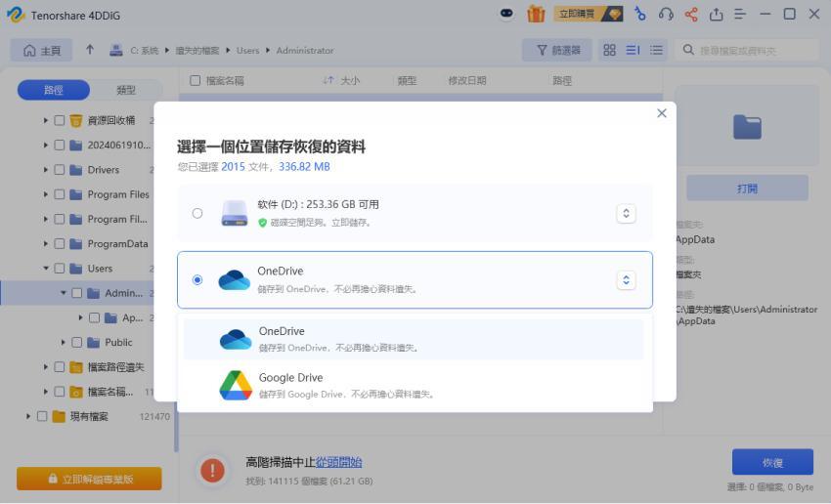831x504 pixels.
Task: Check the select-all 檔案名稱 checkbox
Action: 195,80
